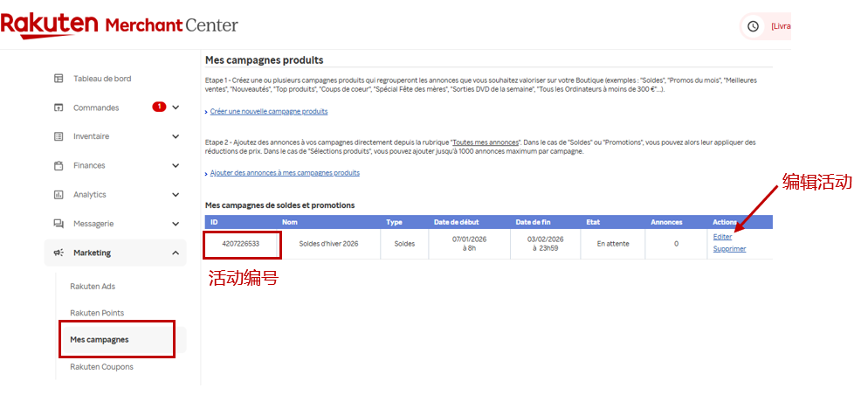Click the Rakuten Merchant Center logo
The image size is (868, 402).
120,25
